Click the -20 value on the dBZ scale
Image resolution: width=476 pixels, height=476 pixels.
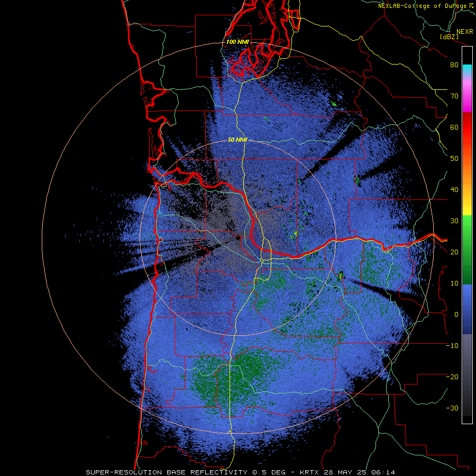coord(452,377)
